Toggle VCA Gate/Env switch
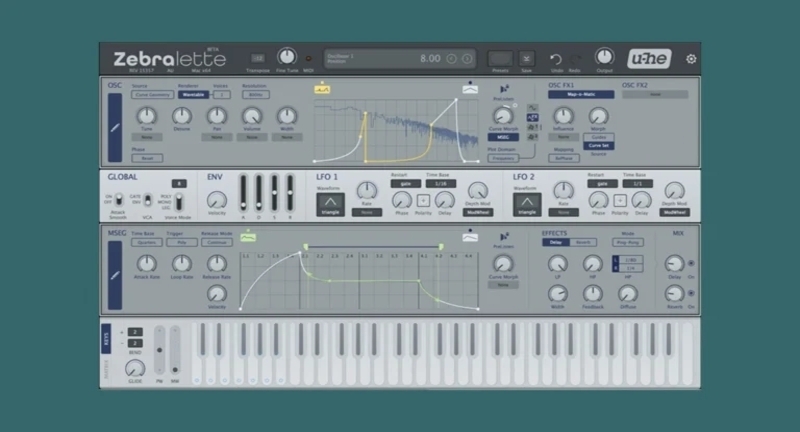 coord(147,199)
